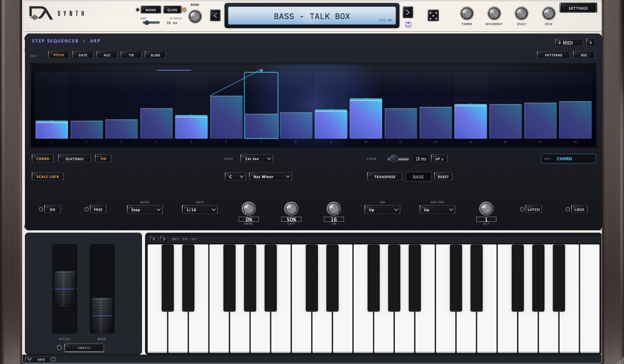The width and height of the screenshot is (624, 364).
Task: Select the PITCH edit tab
Action: coord(58,55)
